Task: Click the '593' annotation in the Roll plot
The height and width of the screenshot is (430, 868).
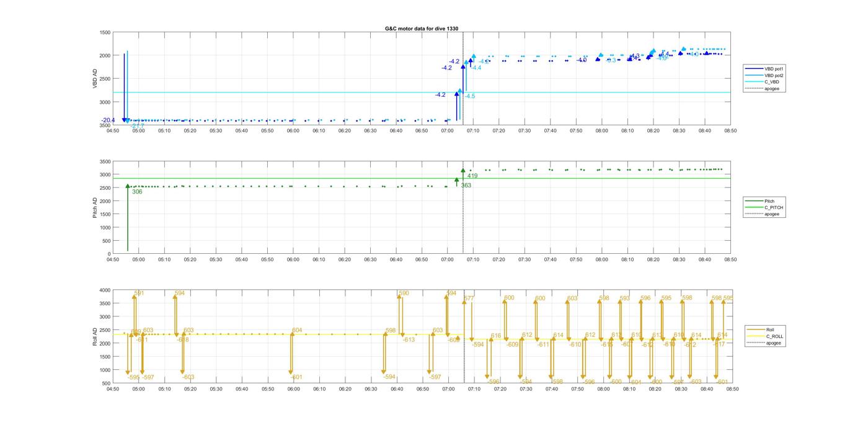Action: 624,298
